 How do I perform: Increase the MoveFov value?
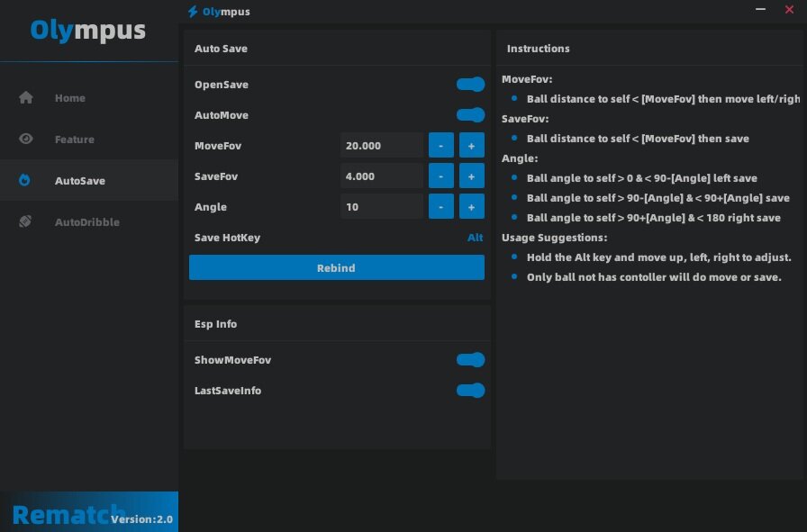click(x=471, y=146)
